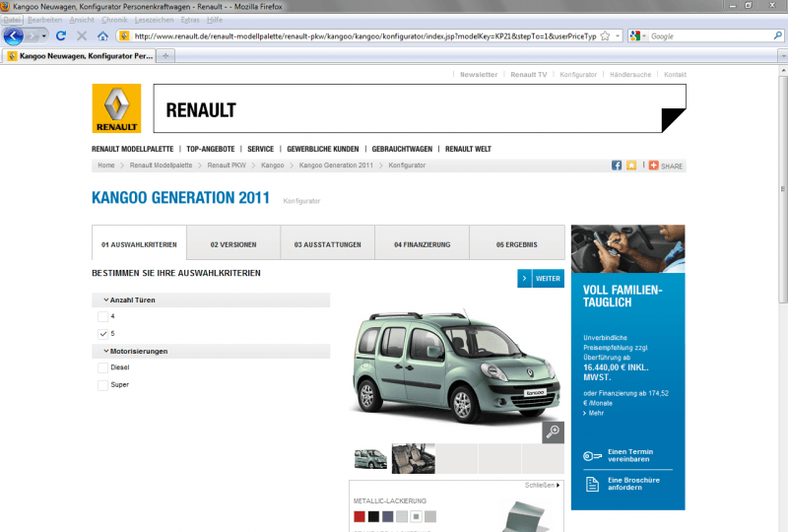Viewport: 788px width, 532px height.
Task: Open the Hilfe menu
Action: tap(215, 20)
